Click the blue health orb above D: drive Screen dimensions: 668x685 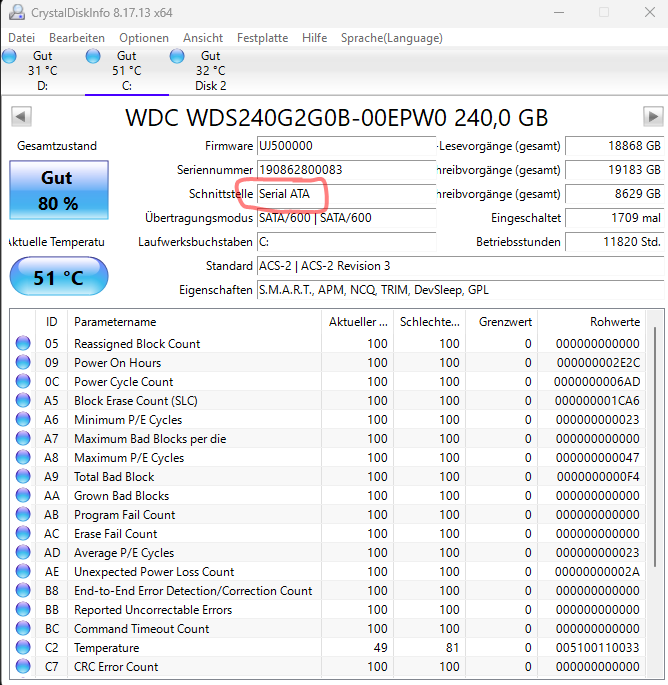point(9,56)
